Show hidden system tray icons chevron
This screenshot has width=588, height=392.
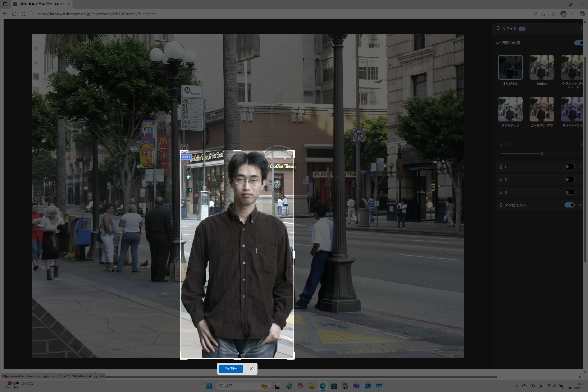tap(516, 386)
